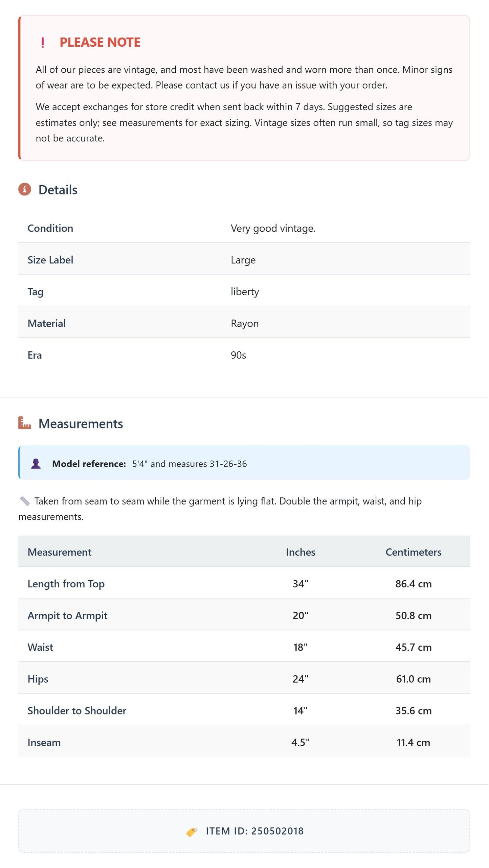
Task: Click the small gray ruler emoji icon
Action: pyautogui.click(x=25, y=501)
